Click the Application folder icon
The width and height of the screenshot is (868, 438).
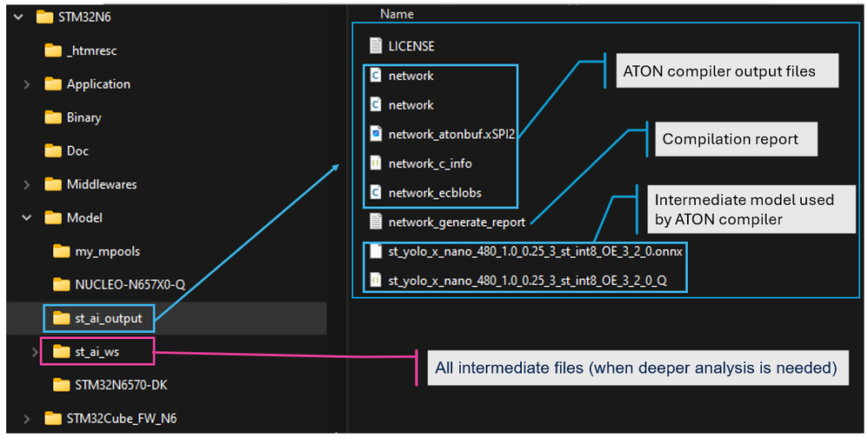pyautogui.click(x=53, y=84)
